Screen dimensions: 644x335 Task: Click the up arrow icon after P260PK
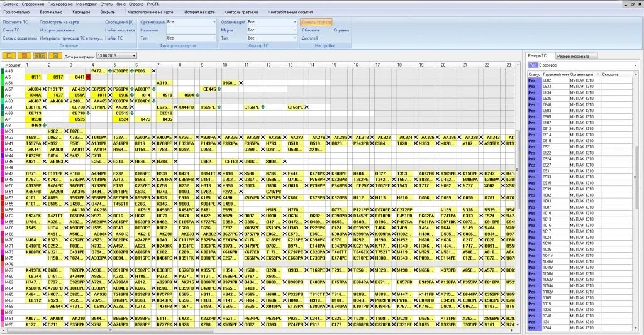pyautogui.click(x=131, y=89)
